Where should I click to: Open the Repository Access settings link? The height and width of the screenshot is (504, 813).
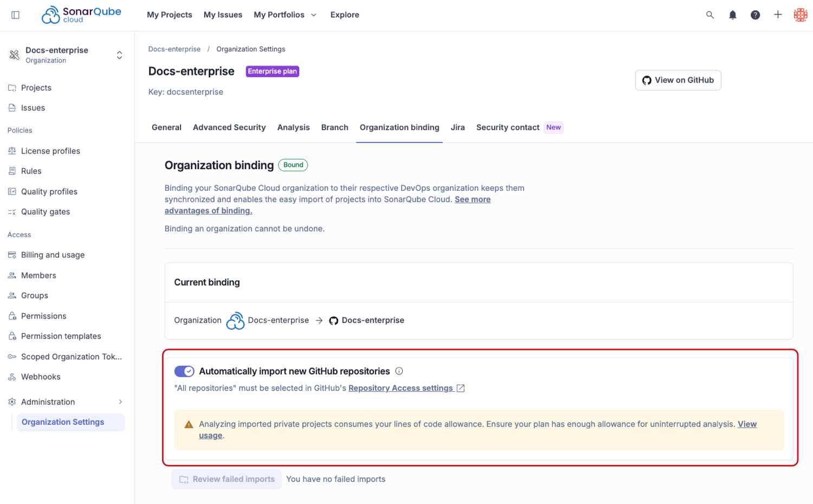(401, 388)
